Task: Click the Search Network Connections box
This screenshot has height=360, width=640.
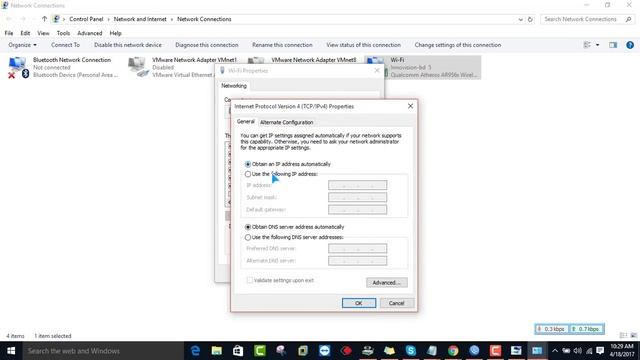Action: point(587,19)
